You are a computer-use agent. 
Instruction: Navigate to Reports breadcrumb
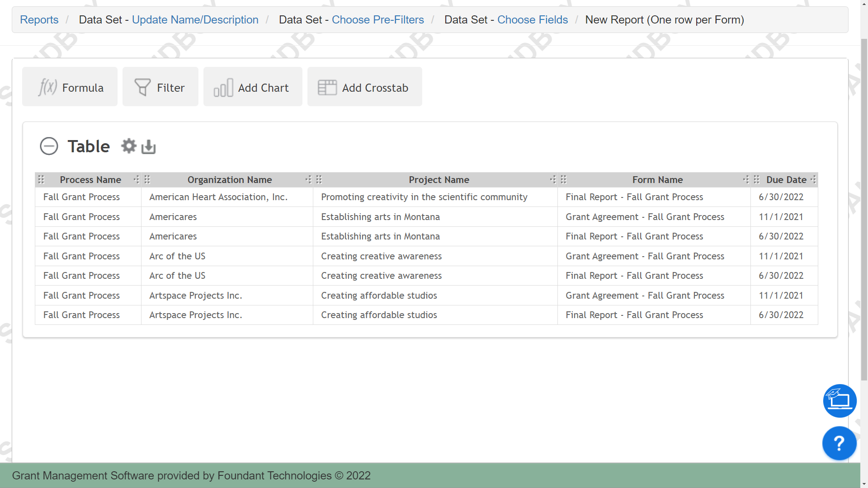pos(39,19)
